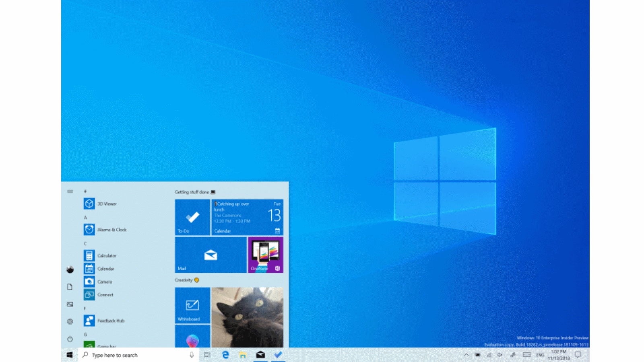Open the To-Do tile
Screen dimensions: 644x362
[192, 218]
